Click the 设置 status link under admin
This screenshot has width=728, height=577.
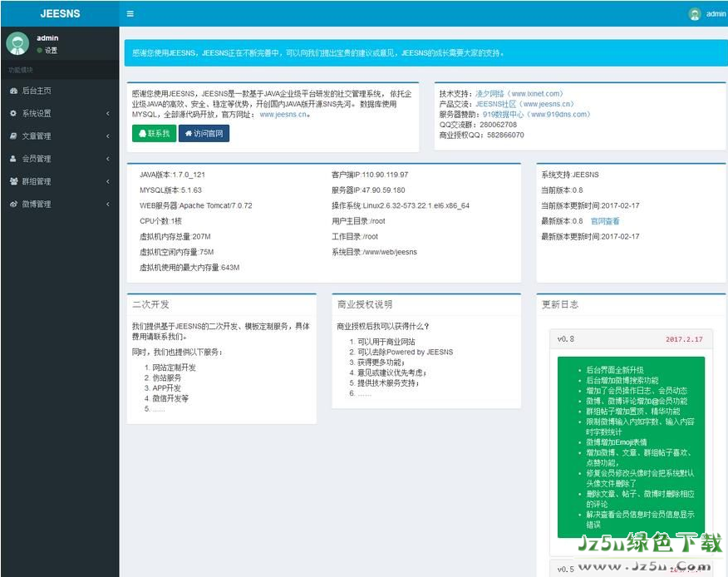(x=51, y=50)
